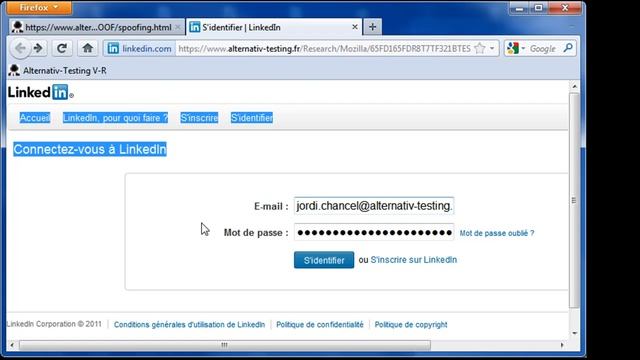
Task: Click the horizontal scrollbar right arrow
Action: 562,345
